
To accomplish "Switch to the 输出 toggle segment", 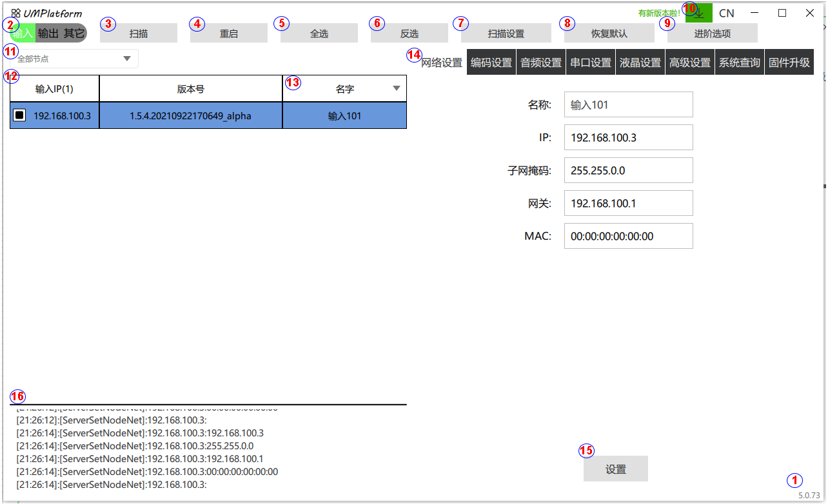I will tap(48, 34).
